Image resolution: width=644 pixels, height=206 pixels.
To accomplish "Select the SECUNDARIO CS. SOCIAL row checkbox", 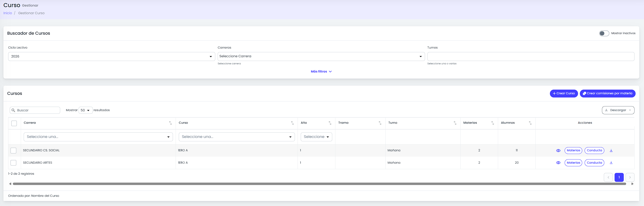I will (x=13, y=151).
